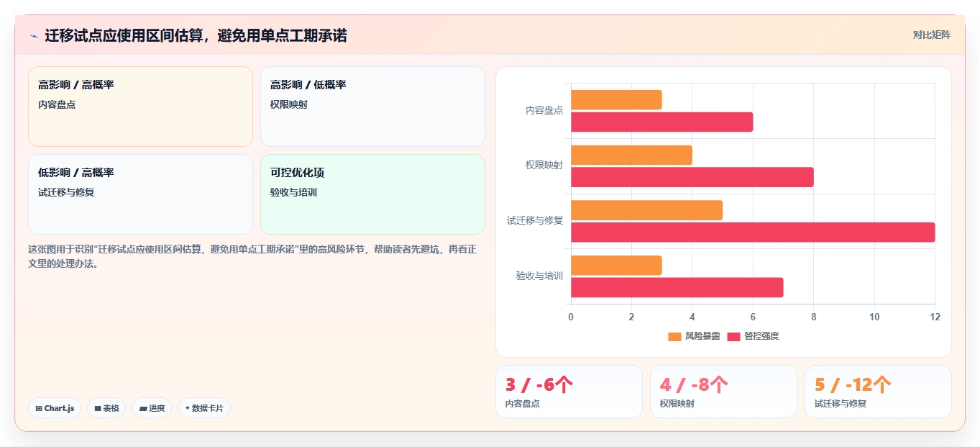Click the 内容盘点 y-axis label

coord(544,111)
